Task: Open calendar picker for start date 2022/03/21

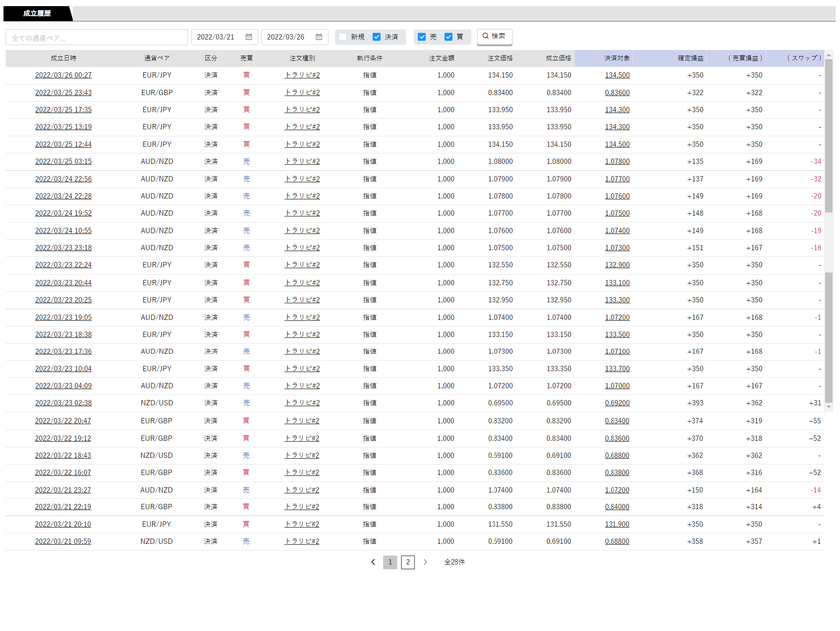Action: (249, 37)
